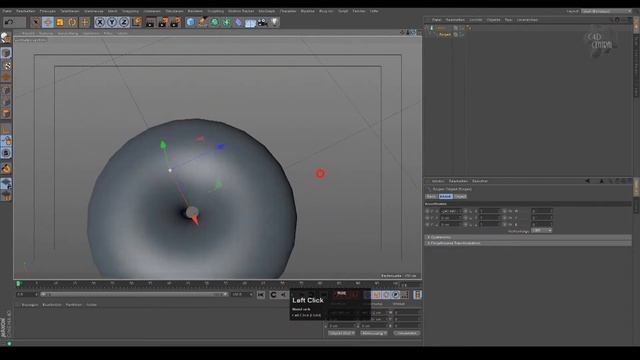Click the R.H rotation input field
This screenshot has width=640, height=360.
pyautogui.click(x=542, y=211)
